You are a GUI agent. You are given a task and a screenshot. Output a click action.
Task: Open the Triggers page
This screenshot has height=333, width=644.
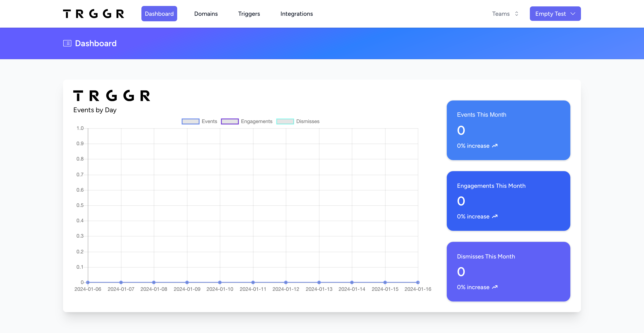[249, 14]
